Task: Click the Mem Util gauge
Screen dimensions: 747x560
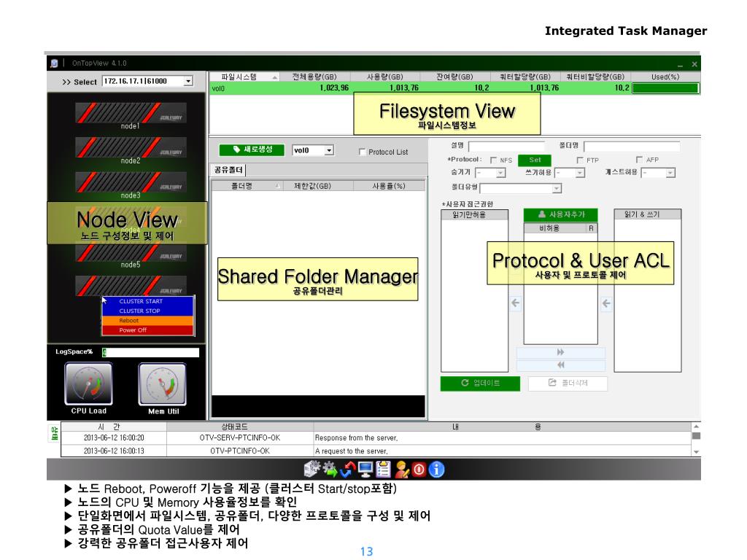Action: (163, 384)
